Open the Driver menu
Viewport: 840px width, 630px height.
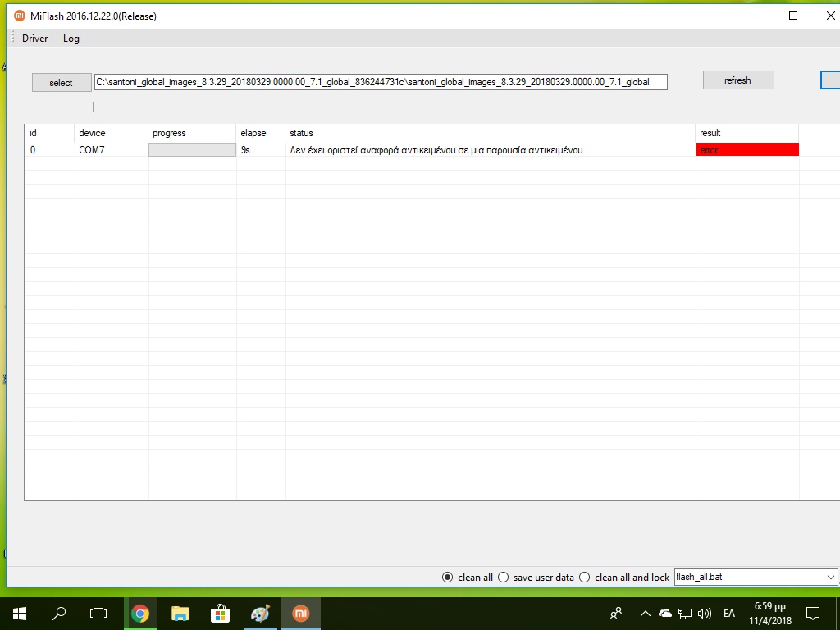34,39
